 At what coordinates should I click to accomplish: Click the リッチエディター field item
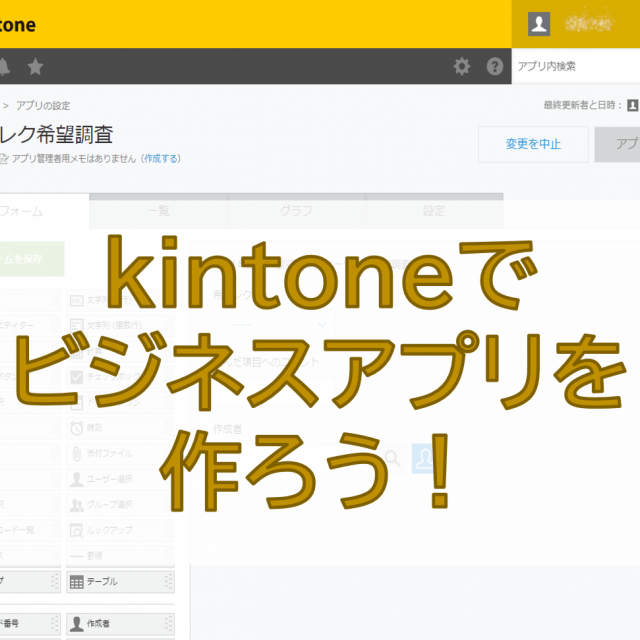[30, 326]
